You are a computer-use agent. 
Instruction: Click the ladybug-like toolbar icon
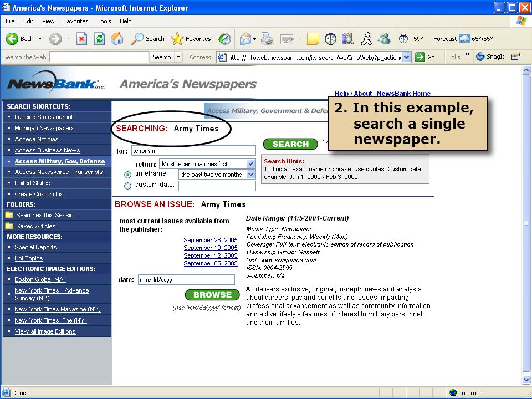pyautogui.click(x=330, y=39)
